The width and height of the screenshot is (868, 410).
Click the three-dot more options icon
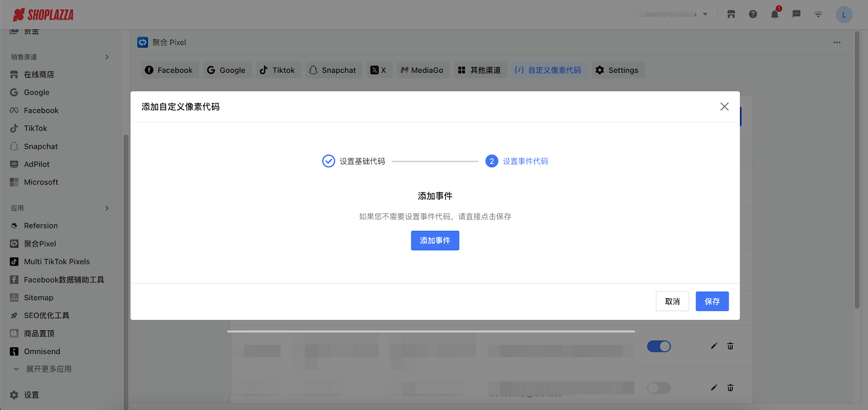pos(837,42)
